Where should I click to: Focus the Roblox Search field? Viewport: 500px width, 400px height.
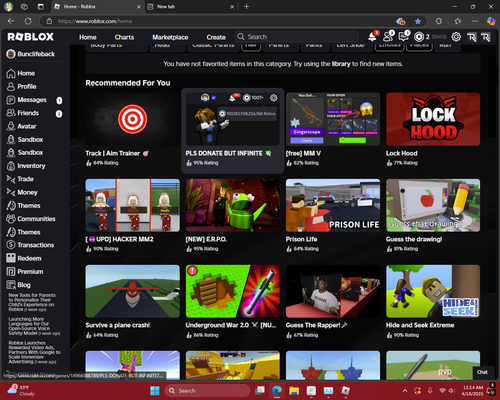[297, 37]
